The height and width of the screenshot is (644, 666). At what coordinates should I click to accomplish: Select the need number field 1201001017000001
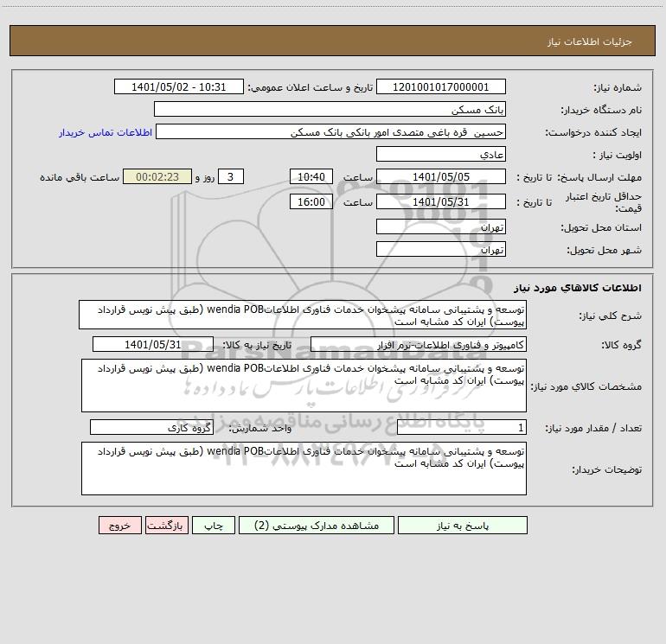(441, 86)
